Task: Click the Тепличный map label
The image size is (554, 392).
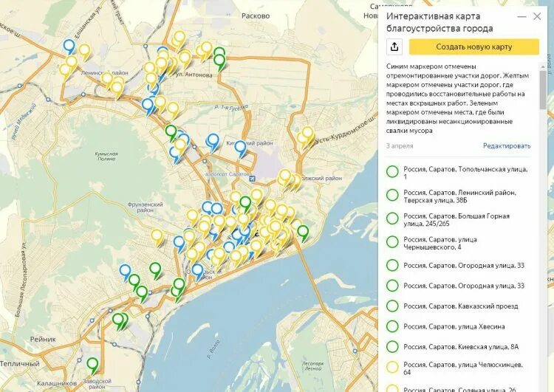Action: coord(20,363)
